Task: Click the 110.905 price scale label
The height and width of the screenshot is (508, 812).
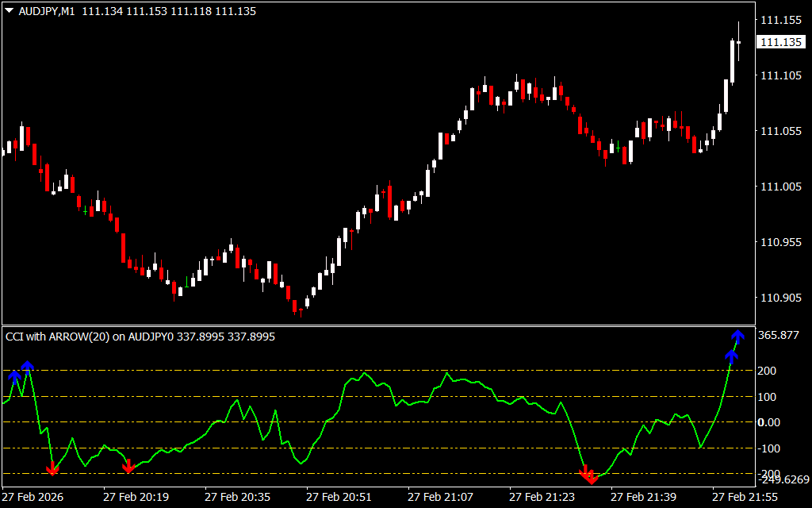Action: pos(779,298)
